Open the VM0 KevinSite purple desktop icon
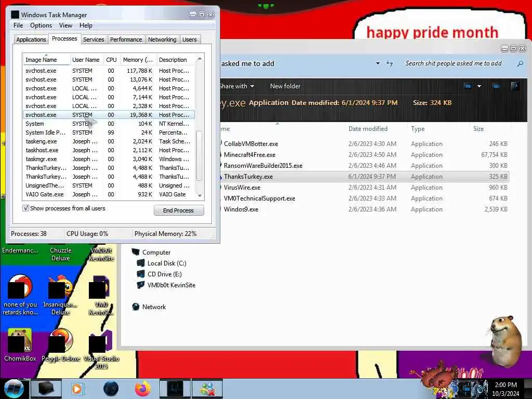 click(101, 295)
